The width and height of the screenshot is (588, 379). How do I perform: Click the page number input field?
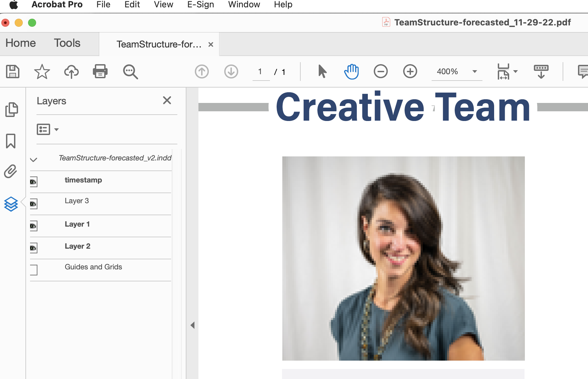261,71
